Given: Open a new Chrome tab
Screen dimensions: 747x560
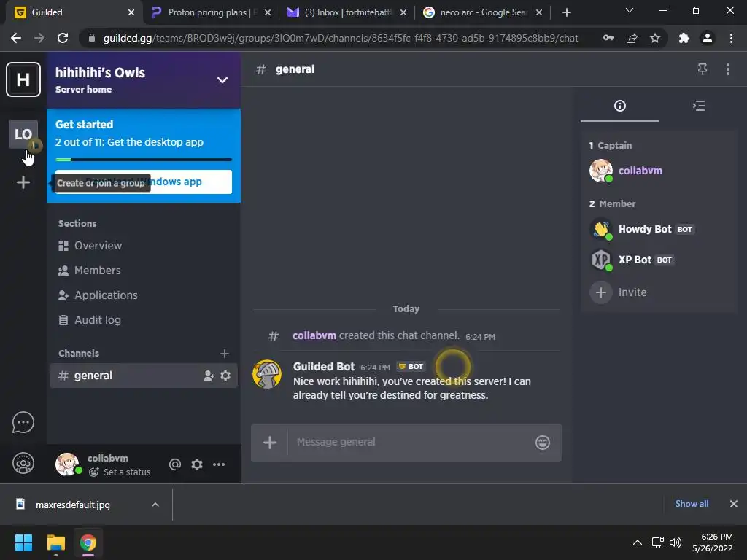Looking at the screenshot, I should [566, 12].
